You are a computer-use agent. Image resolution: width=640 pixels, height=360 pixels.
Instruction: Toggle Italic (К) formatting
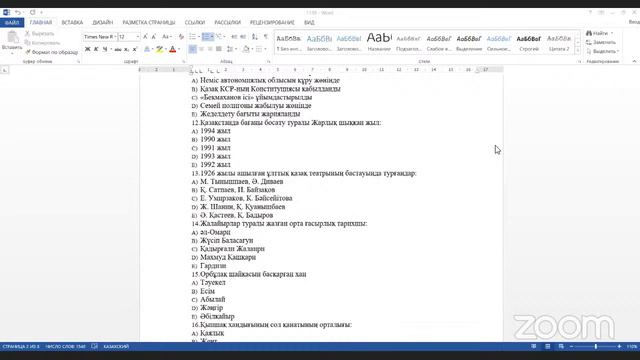click(x=96, y=49)
